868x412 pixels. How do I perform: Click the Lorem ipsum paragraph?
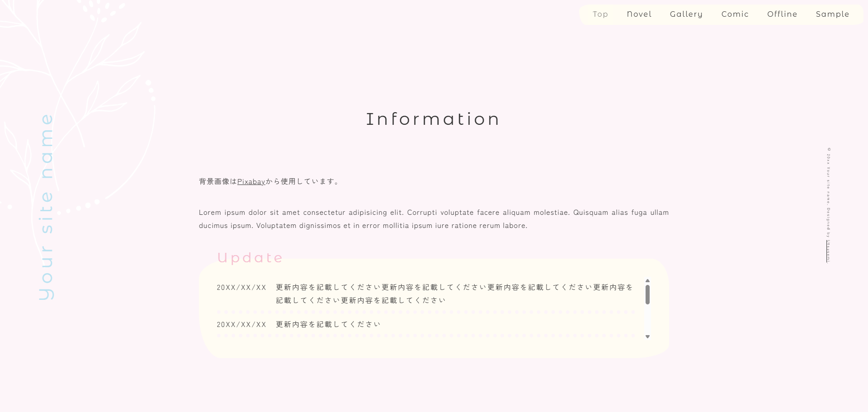pos(433,219)
